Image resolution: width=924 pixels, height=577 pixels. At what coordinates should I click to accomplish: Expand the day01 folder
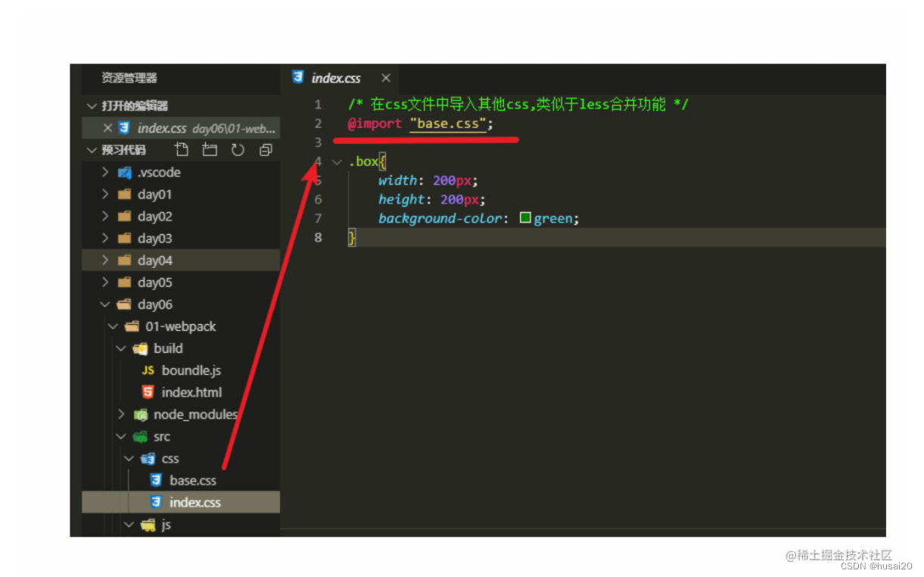click(104, 194)
